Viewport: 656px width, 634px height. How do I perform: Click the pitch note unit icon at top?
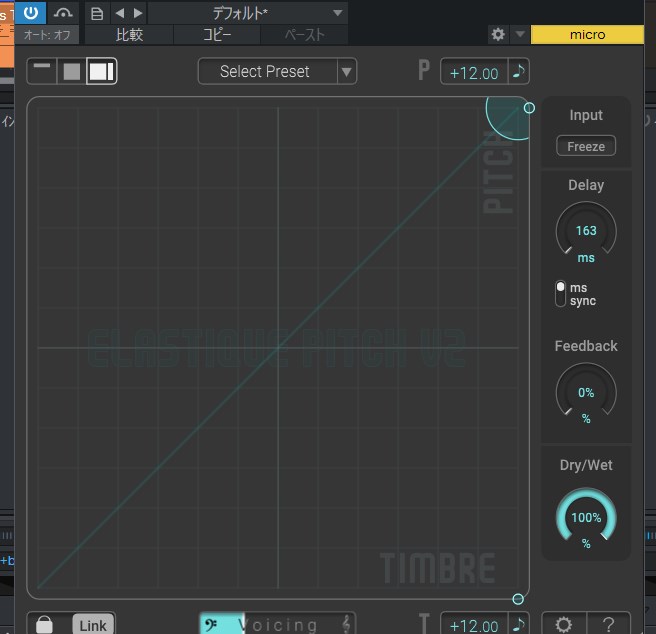[x=520, y=72]
